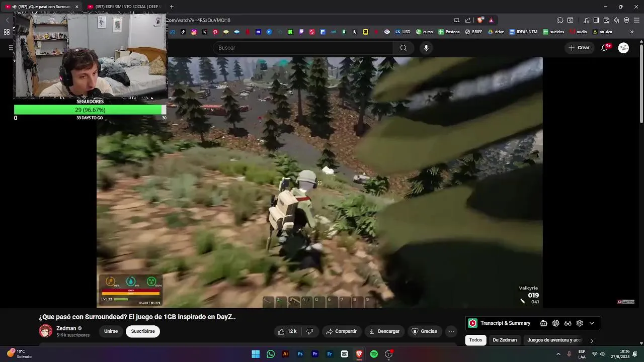Open Brave Leo AI sparkle icon
The image size is (644, 362).
coord(616,20)
